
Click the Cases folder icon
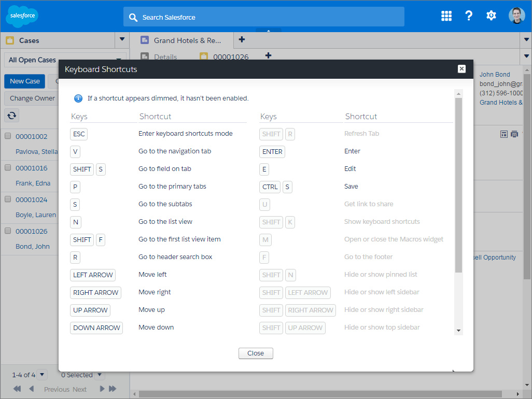(x=10, y=40)
